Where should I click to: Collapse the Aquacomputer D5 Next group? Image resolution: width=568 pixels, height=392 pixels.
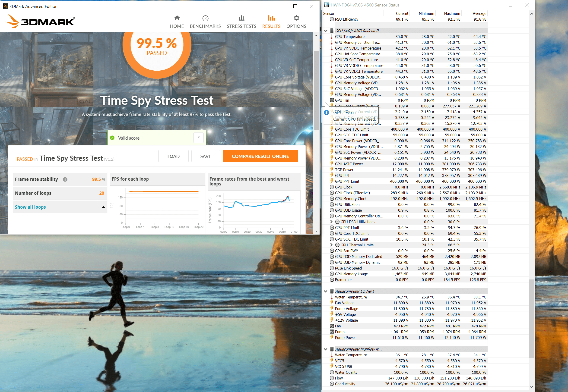(325, 291)
